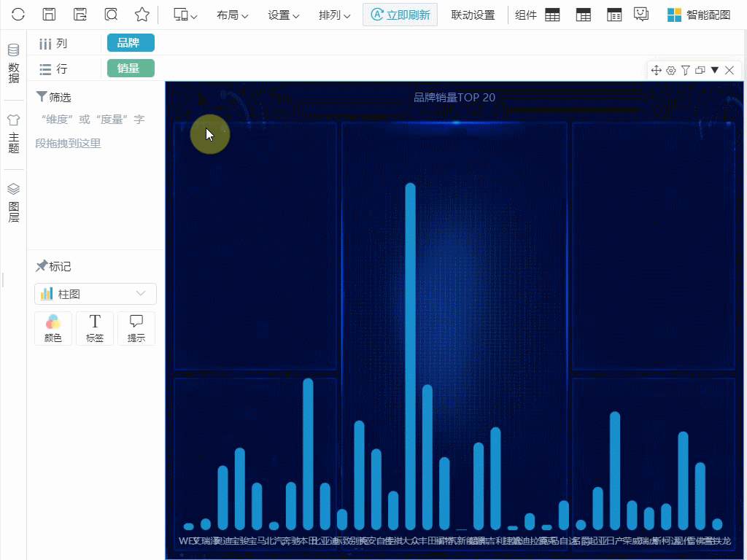Open the 布局 layout menu
The image size is (747, 560).
point(233,15)
